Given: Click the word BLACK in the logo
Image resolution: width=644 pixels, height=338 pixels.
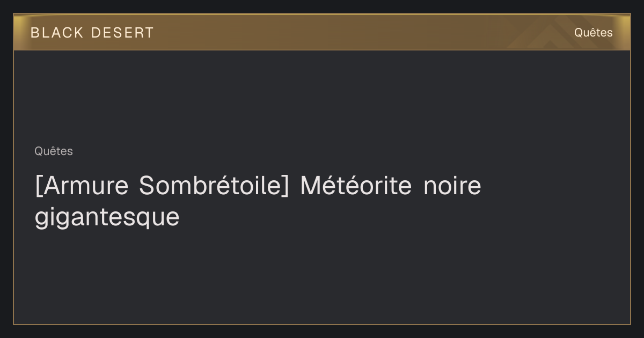Looking at the screenshot, I should pyautogui.click(x=57, y=32).
